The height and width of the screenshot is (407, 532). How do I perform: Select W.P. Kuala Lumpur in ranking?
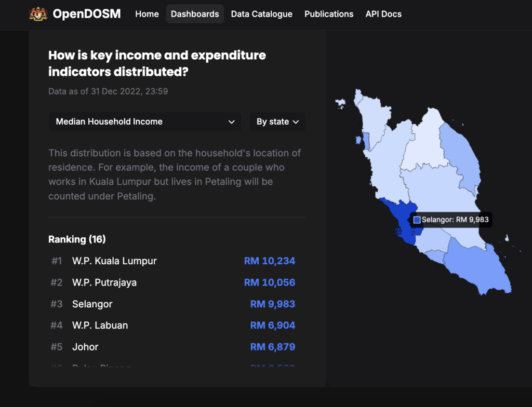tap(114, 261)
